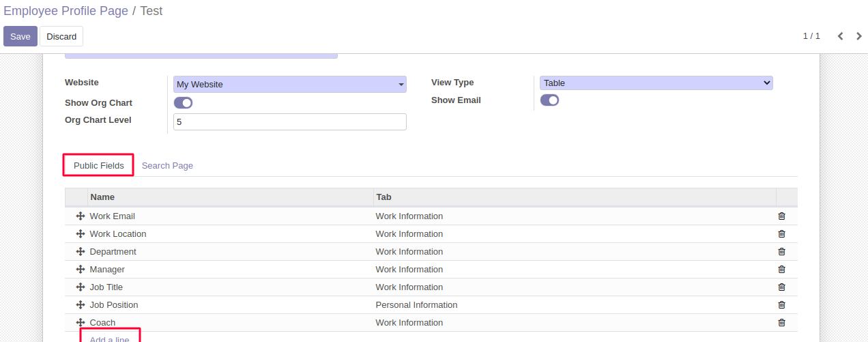Grab the drag handle for Job Title
The image size is (868, 342).
[80, 287]
